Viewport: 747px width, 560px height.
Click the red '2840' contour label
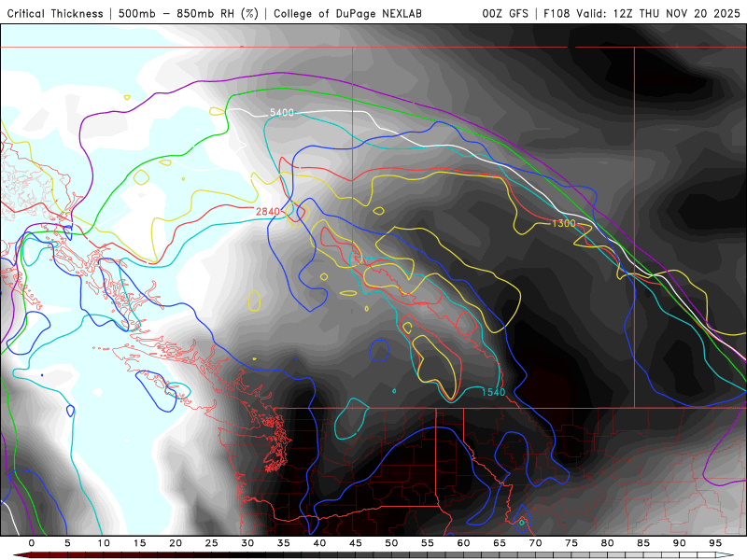coord(268,212)
